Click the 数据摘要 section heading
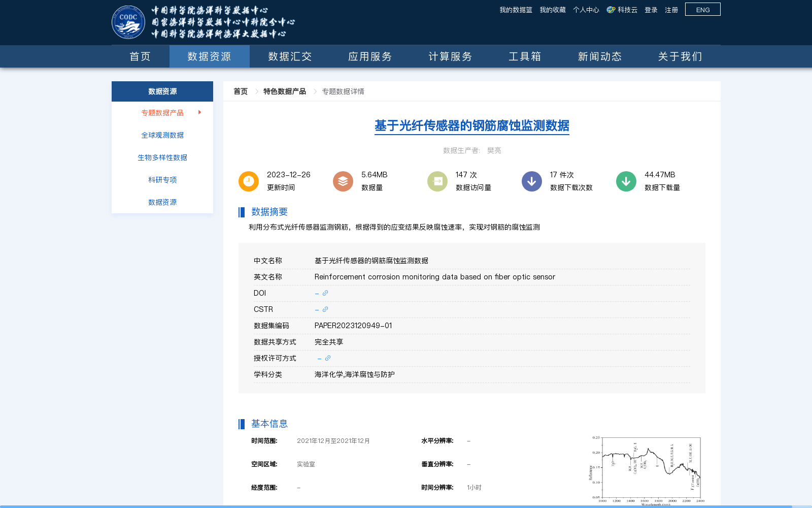812x508 pixels. click(269, 212)
